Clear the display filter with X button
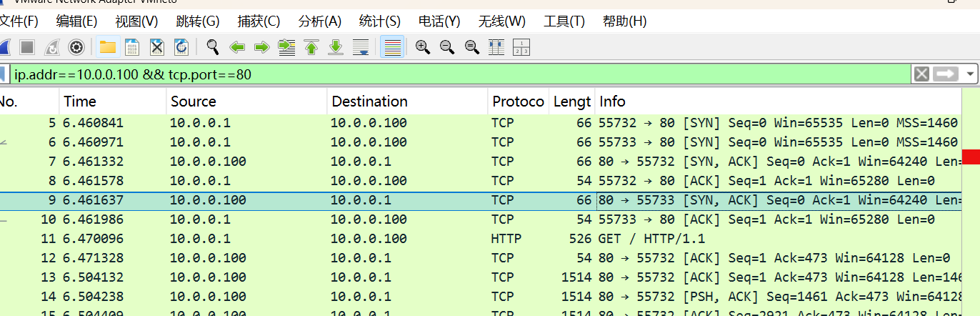 pos(921,74)
